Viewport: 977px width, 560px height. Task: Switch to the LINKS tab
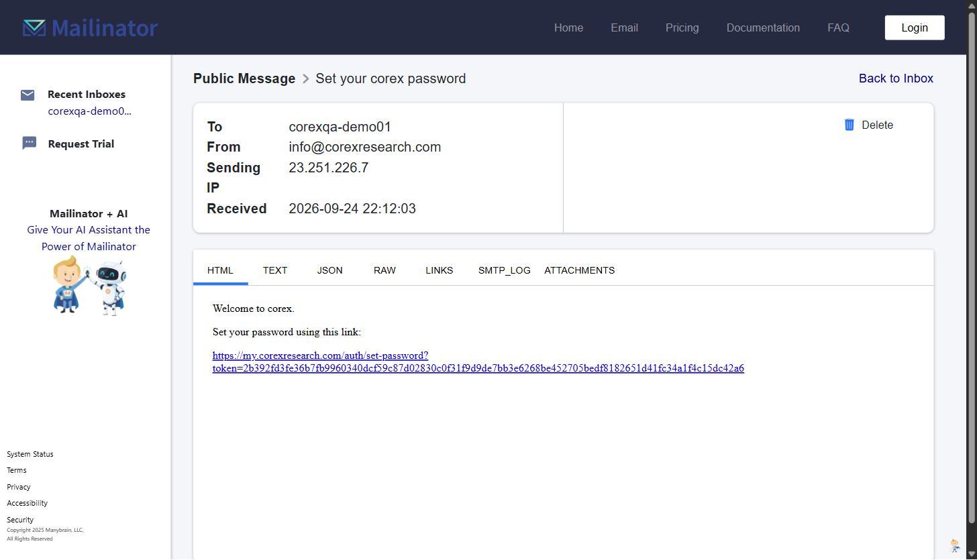[x=439, y=270]
